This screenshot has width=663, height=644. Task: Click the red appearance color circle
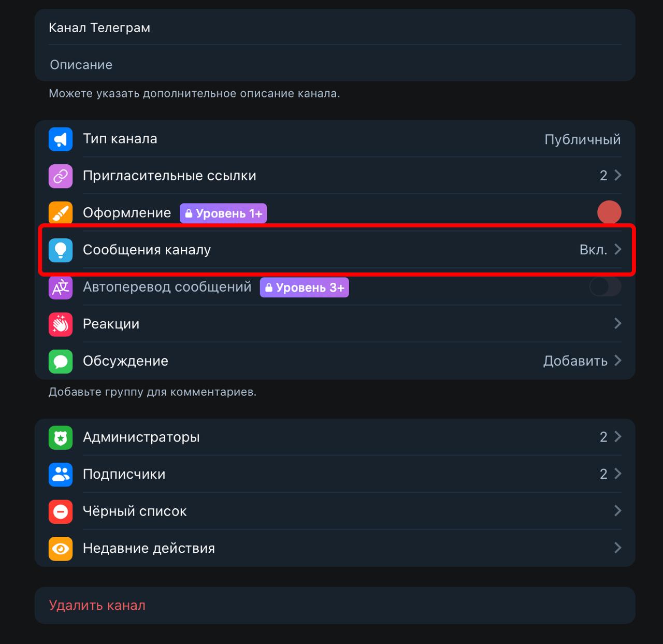pos(609,212)
